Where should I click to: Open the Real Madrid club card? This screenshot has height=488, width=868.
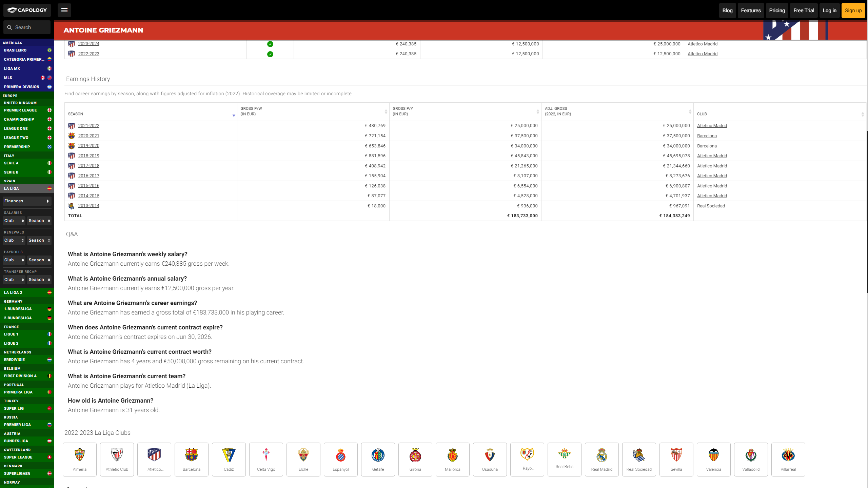[x=602, y=460]
